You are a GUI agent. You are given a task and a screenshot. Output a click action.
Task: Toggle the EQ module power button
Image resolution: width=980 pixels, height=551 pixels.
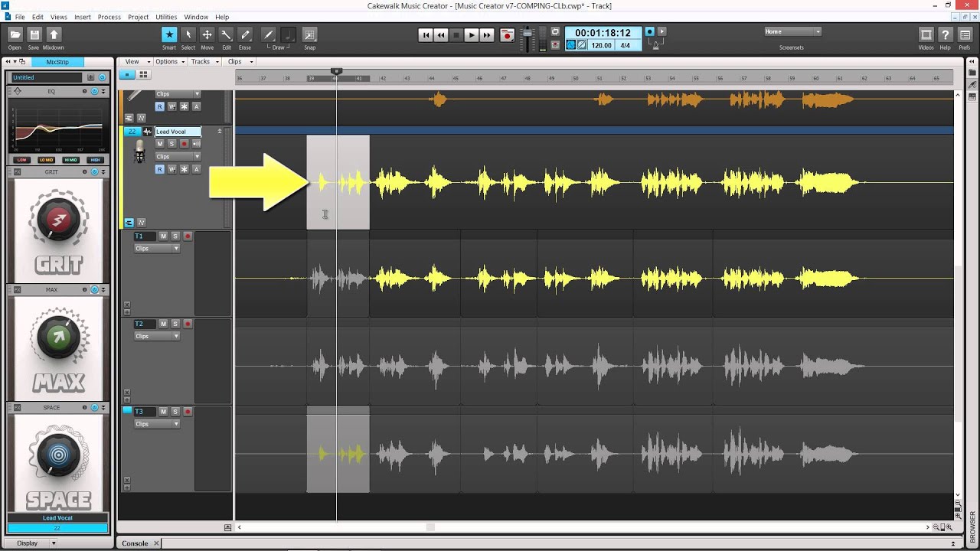click(x=95, y=91)
